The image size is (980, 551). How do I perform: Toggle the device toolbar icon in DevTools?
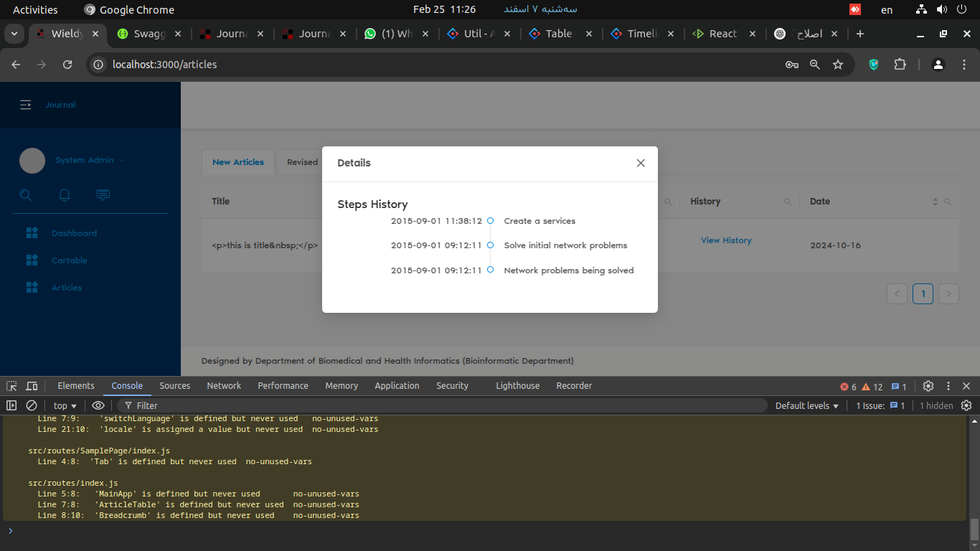coord(32,386)
